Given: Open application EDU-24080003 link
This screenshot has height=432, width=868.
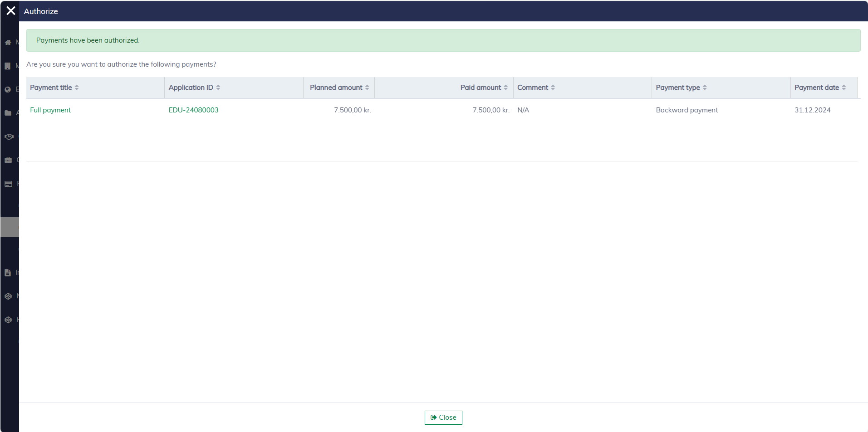Looking at the screenshot, I should (193, 110).
